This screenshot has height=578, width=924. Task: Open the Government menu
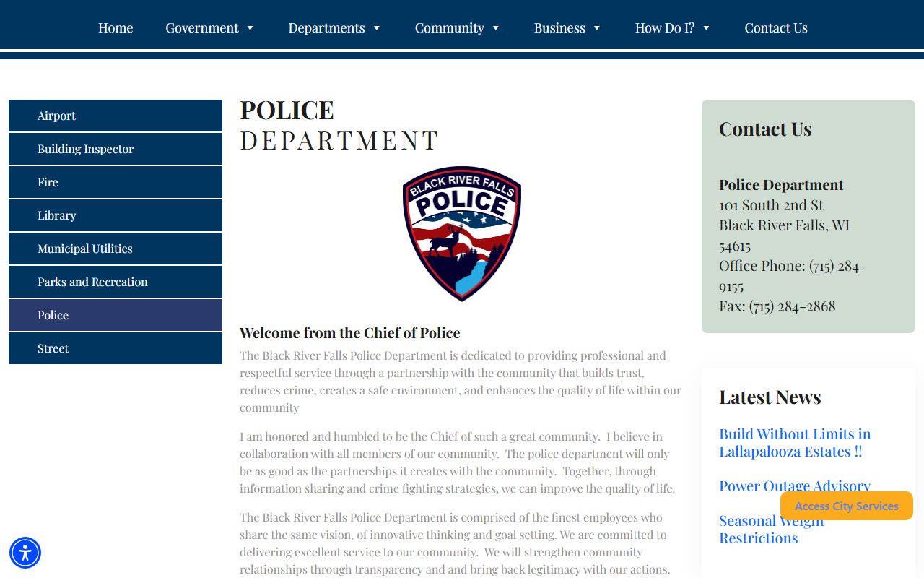coord(202,27)
